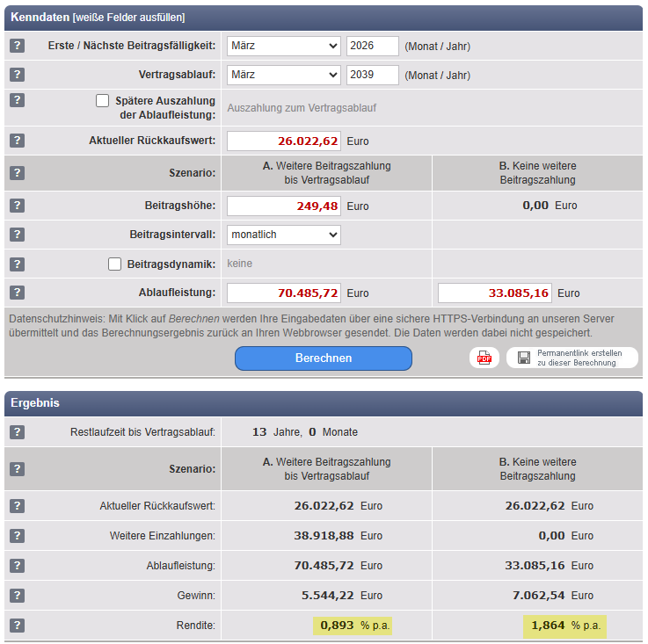This screenshot has height=644, width=648.
Task: Select the Vertragsablauf year field 2039
Action: 372,76
